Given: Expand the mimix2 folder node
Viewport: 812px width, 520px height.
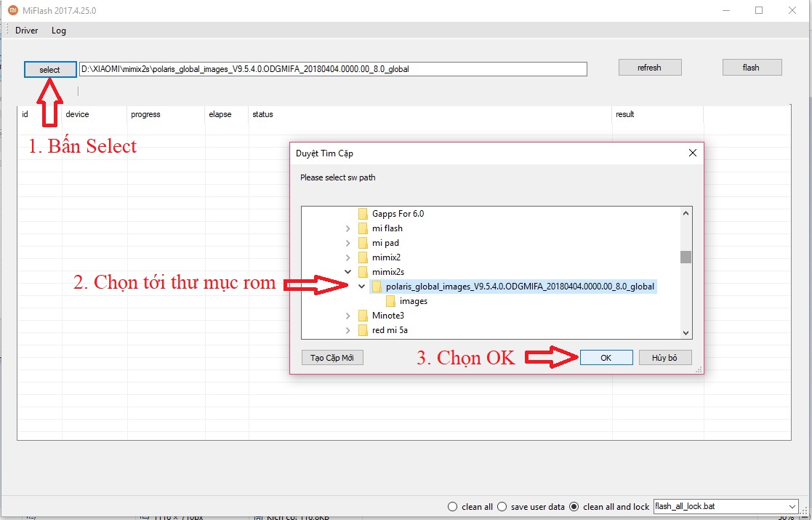Looking at the screenshot, I should 348,257.
